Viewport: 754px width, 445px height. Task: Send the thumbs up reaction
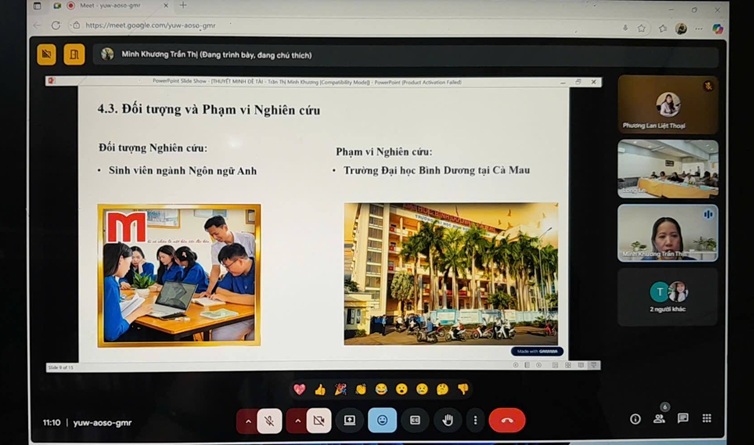[x=320, y=389]
